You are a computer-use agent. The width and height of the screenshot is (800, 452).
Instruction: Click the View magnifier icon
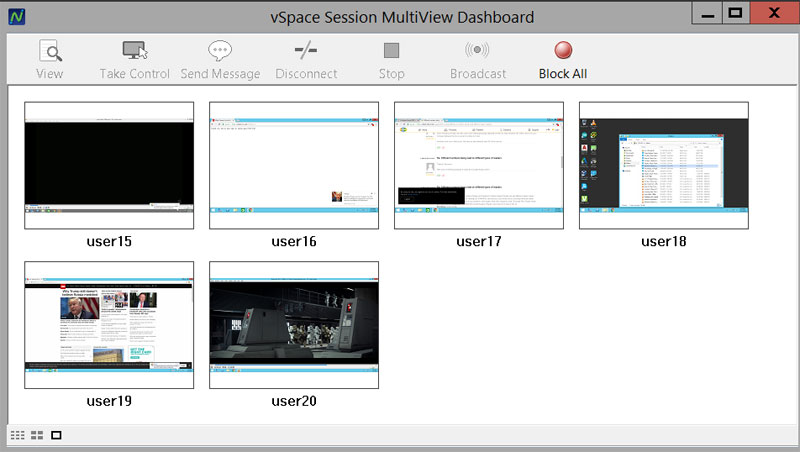50,51
